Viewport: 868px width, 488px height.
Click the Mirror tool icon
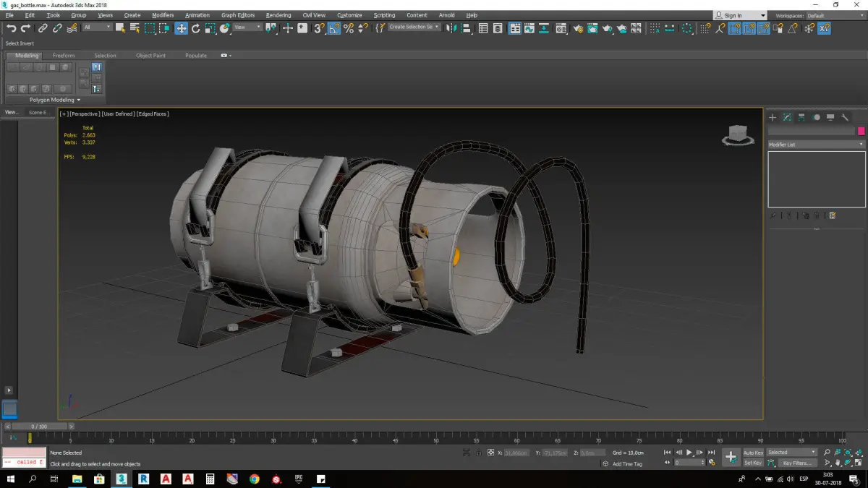[x=451, y=28]
